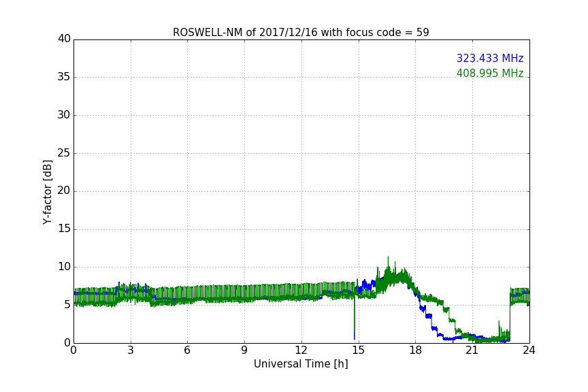Click the y-axis tick label 40
Image resolution: width=588 pixels, height=392 pixels.
(x=64, y=39)
